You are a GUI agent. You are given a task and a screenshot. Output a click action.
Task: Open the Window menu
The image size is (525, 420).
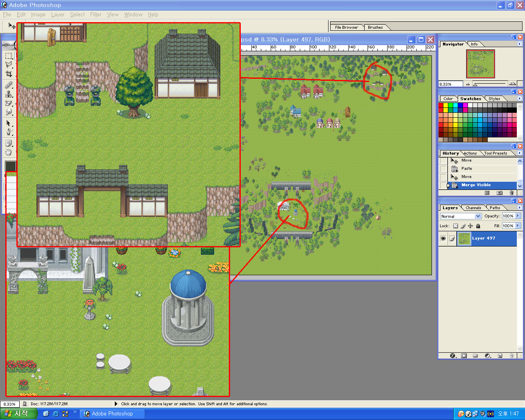(x=133, y=14)
